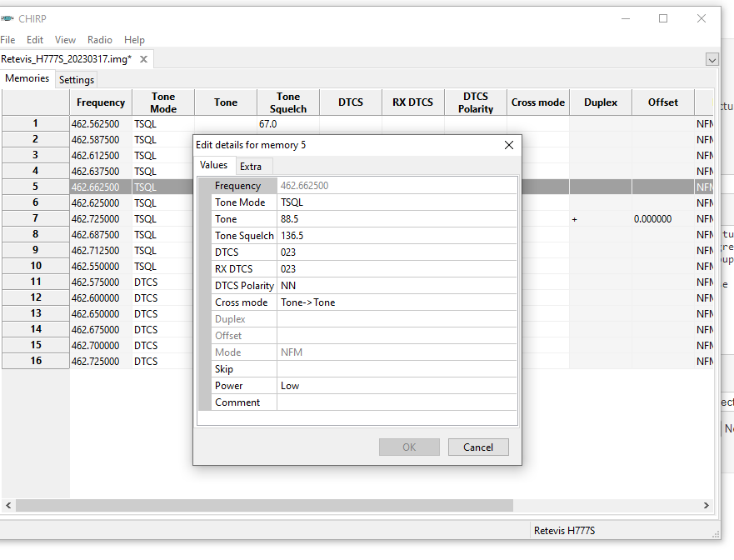This screenshot has width=734, height=560.
Task: Click the horizontal scrollbar thumb
Action: click(x=264, y=505)
